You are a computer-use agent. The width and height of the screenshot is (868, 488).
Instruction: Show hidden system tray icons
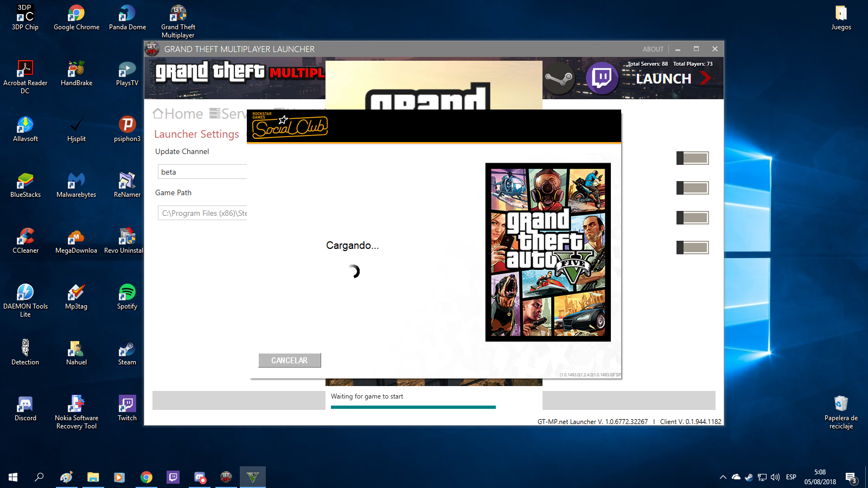click(x=723, y=477)
